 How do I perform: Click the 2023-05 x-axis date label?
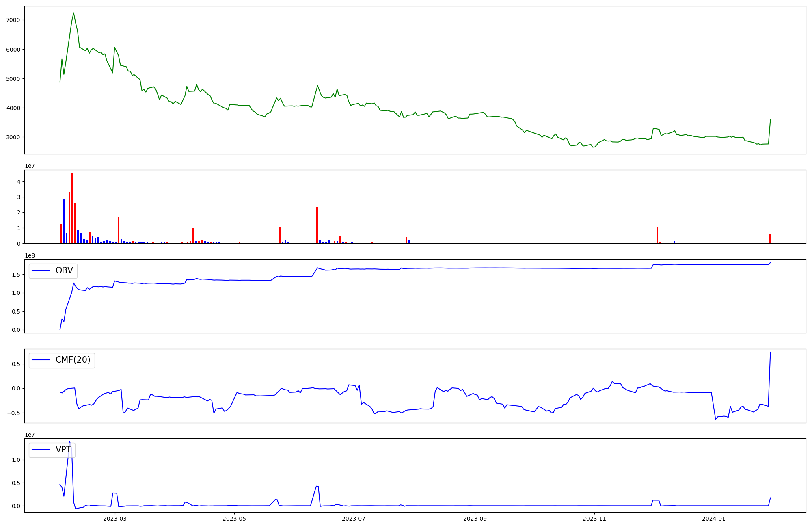(234, 519)
